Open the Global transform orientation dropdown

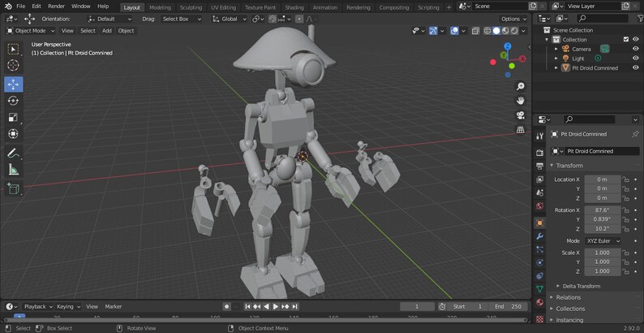(230, 19)
